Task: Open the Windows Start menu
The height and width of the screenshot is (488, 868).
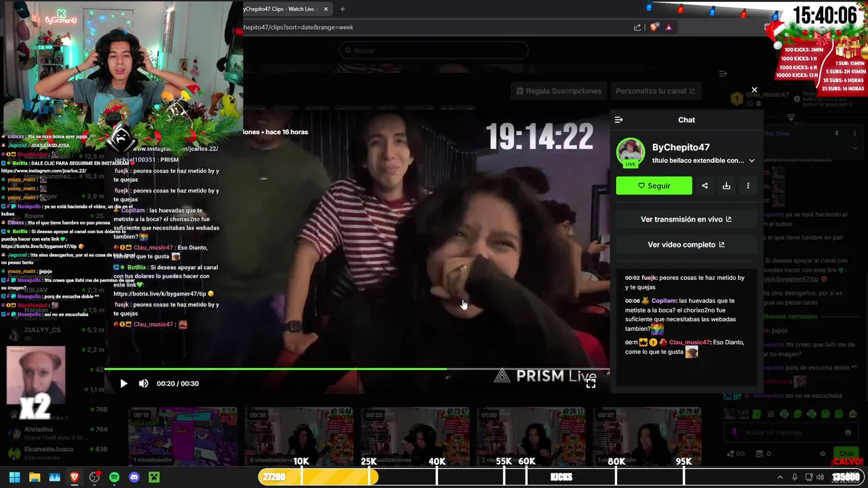Action: (14, 477)
